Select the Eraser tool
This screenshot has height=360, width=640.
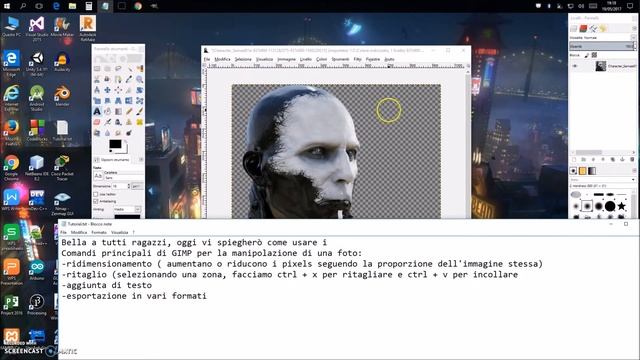tap(97, 122)
